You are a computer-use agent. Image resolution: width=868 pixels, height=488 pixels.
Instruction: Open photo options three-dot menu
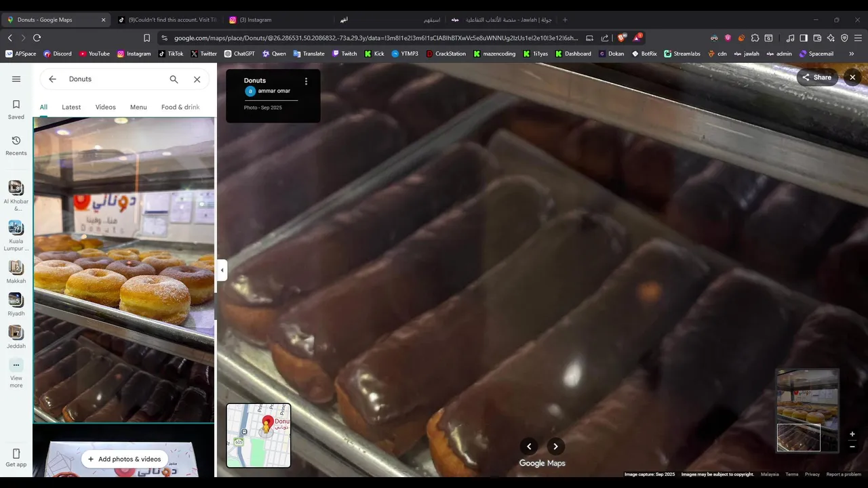coord(306,81)
